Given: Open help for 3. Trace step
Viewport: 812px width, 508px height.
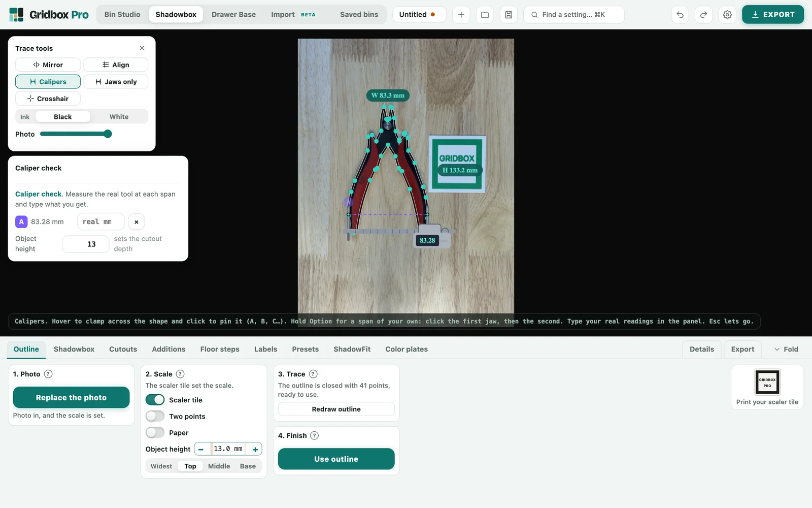Looking at the screenshot, I should click(313, 374).
